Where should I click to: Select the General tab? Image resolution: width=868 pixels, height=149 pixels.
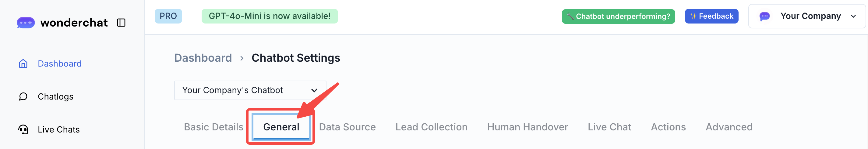click(281, 127)
